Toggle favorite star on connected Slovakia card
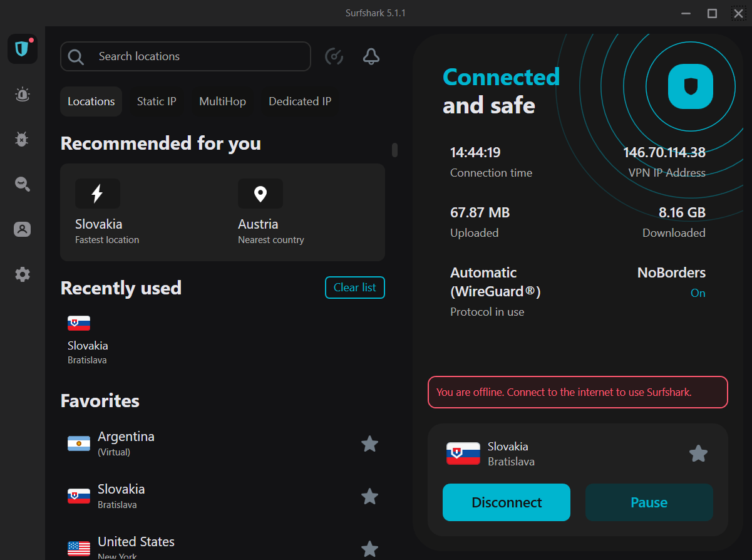The width and height of the screenshot is (752, 560). tap(698, 454)
